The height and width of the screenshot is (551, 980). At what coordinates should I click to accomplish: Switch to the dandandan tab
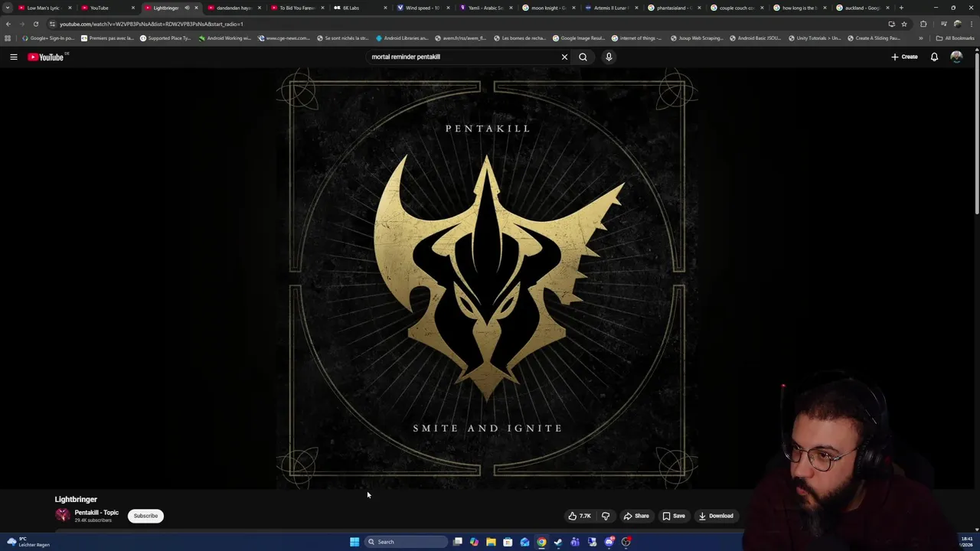234,8
